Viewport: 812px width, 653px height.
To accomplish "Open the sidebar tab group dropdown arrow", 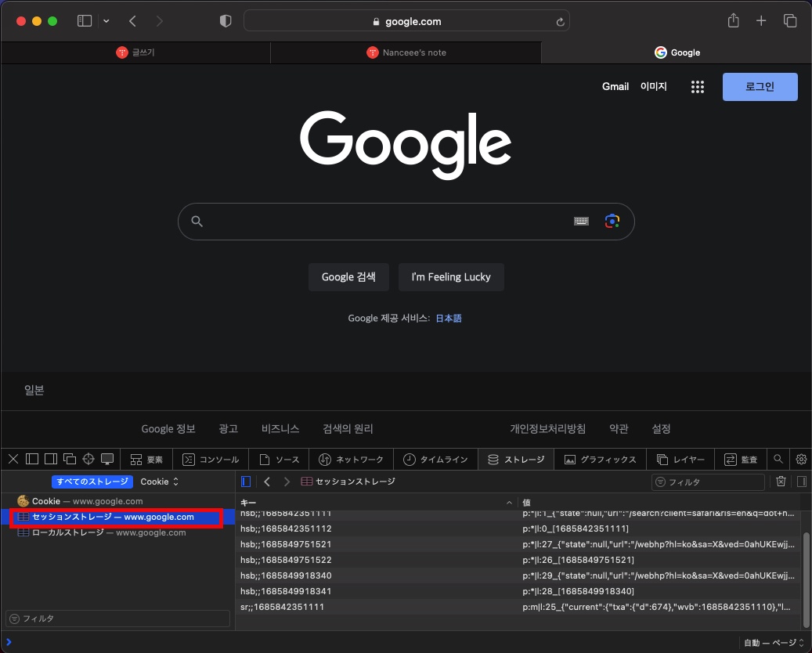I will tap(106, 21).
